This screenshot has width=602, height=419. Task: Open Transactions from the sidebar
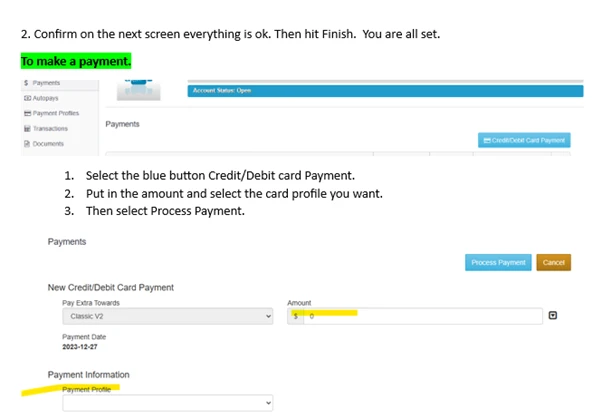[50, 129]
